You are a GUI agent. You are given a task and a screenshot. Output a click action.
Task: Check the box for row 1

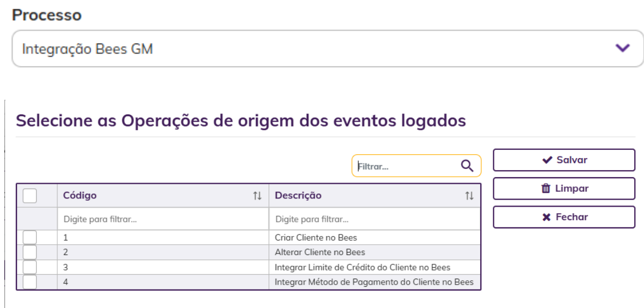(29, 238)
